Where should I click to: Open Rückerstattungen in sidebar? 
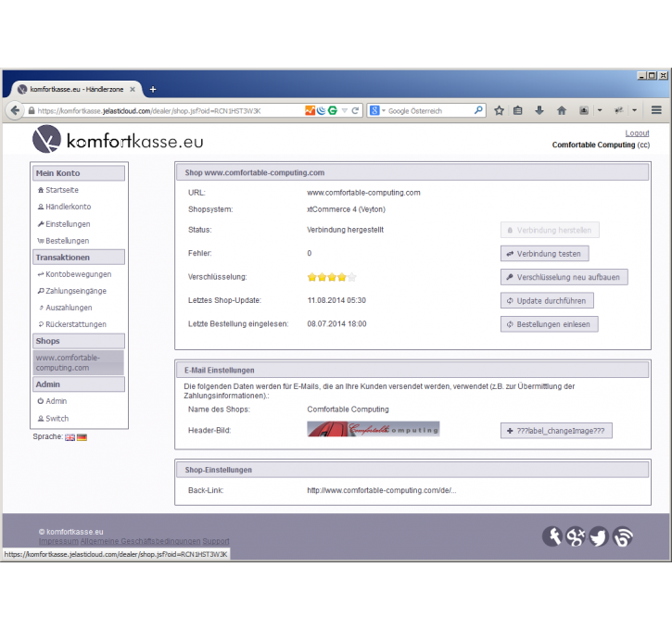click(71, 324)
